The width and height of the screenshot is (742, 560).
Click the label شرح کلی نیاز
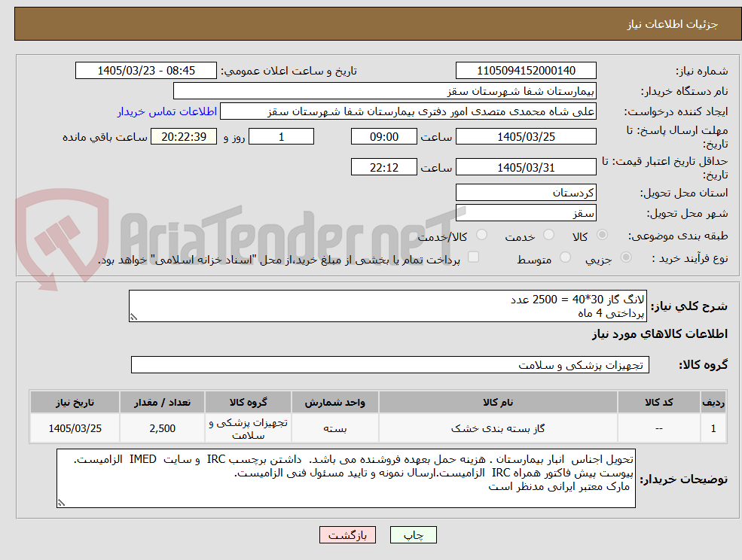pyautogui.click(x=689, y=306)
